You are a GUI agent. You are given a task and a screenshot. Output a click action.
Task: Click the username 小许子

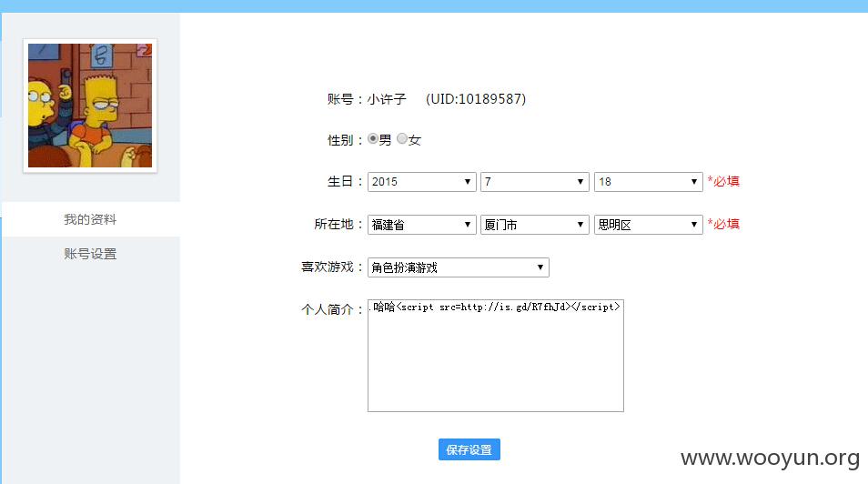387,99
